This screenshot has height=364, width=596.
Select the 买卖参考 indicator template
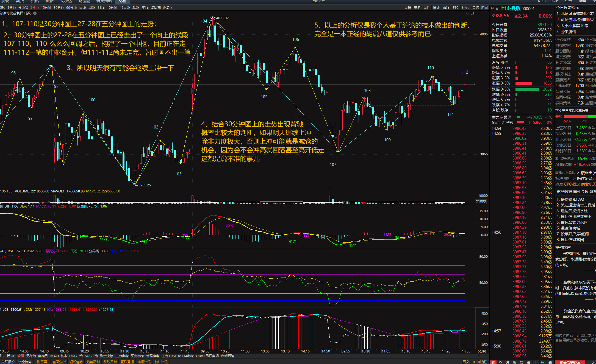point(137,356)
